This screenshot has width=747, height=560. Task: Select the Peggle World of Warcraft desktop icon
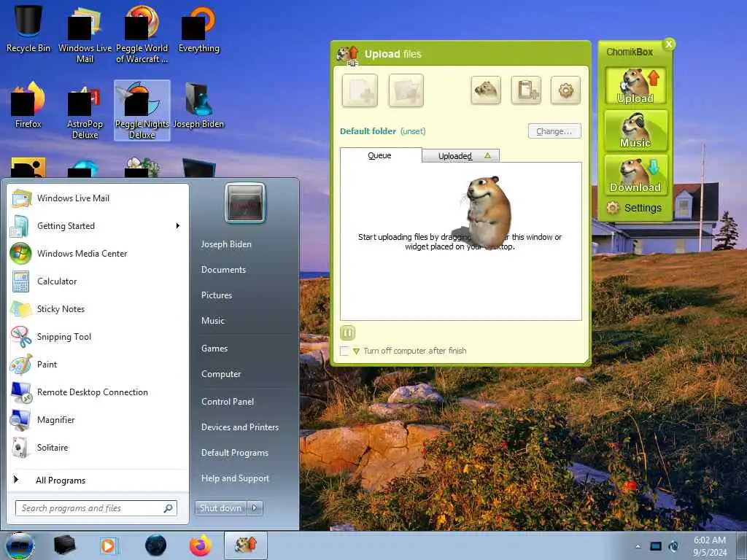tap(142, 34)
